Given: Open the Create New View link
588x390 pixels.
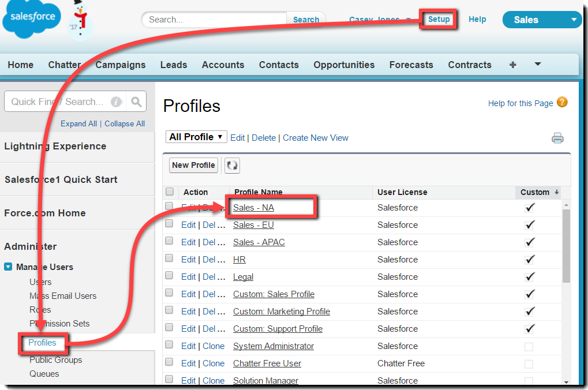Looking at the screenshot, I should point(315,138).
